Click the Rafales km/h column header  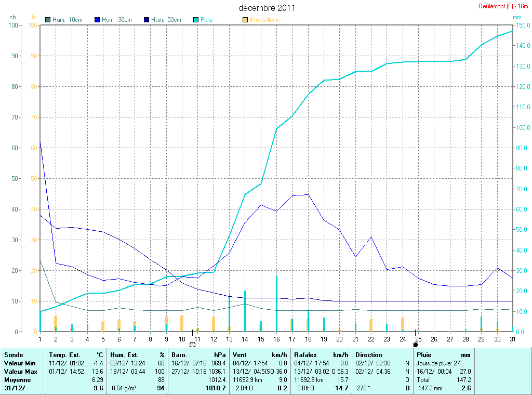[x=321, y=354]
